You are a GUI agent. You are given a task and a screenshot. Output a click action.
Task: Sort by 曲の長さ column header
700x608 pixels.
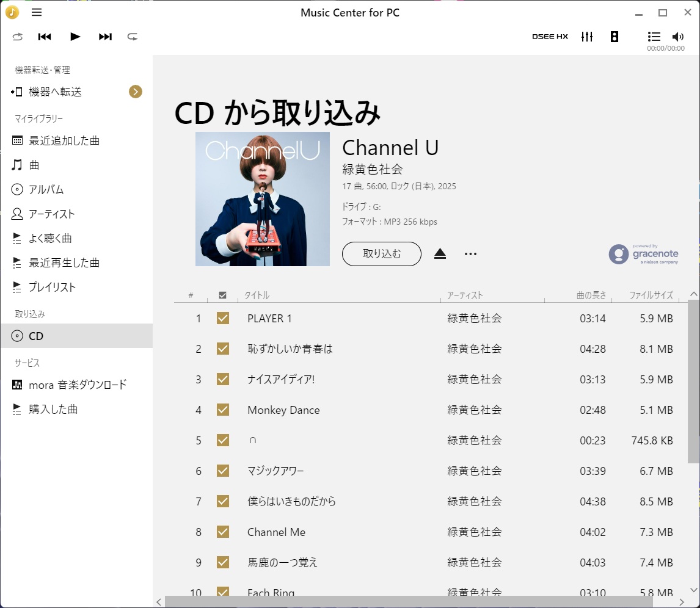[x=591, y=295]
